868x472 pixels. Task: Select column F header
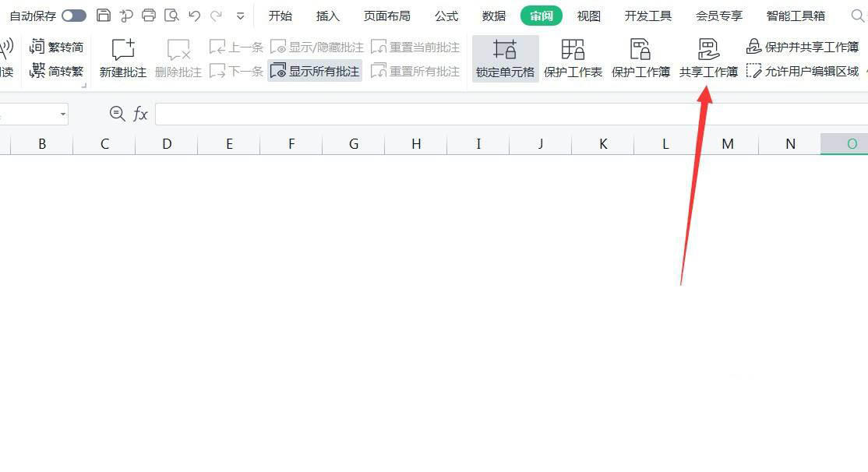tap(291, 144)
